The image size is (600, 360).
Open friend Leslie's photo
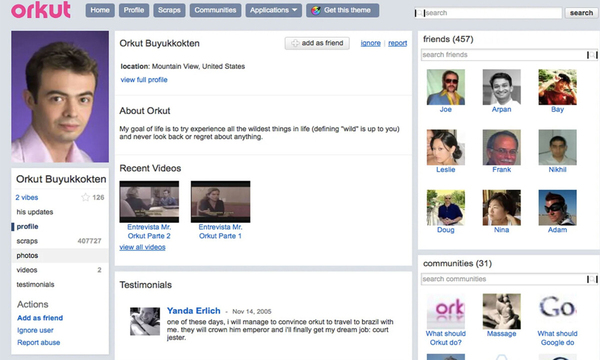pyautogui.click(x=446, y=147)
